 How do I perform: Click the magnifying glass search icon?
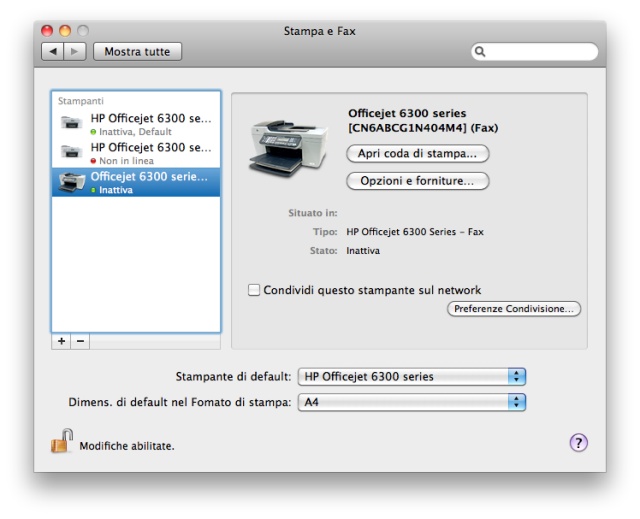click(480, 51)
